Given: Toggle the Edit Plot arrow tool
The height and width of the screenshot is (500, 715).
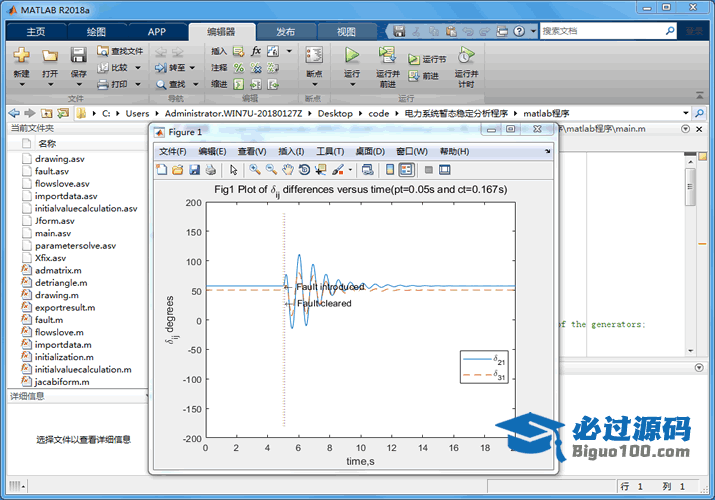Looking at the screenshot, I should click(233, 170).
